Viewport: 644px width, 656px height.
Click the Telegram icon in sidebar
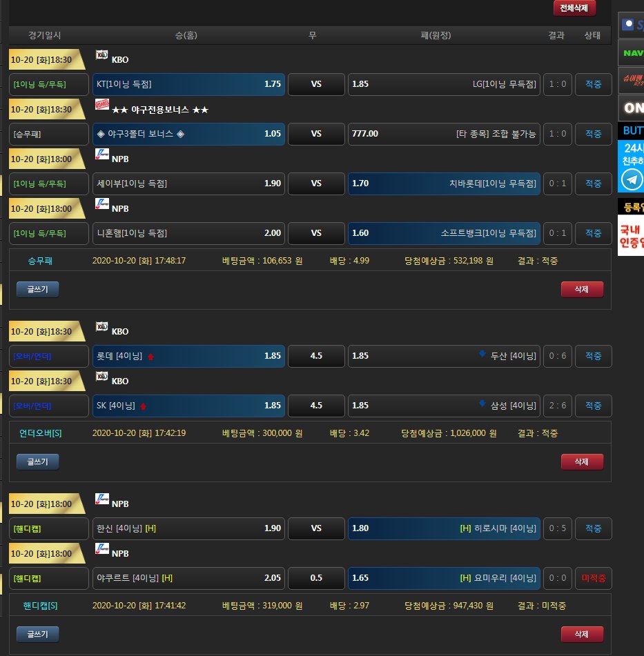[x=632, y=180]
